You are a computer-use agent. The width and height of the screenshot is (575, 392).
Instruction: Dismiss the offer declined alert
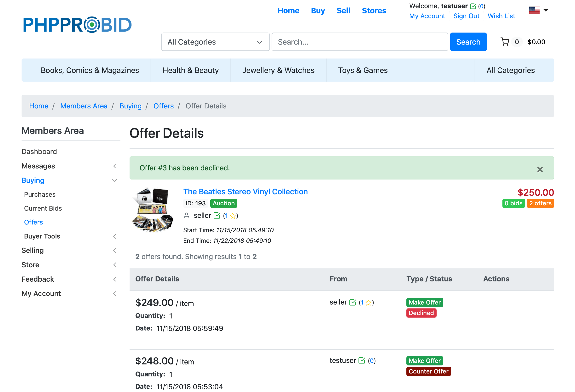pos(540,169)
